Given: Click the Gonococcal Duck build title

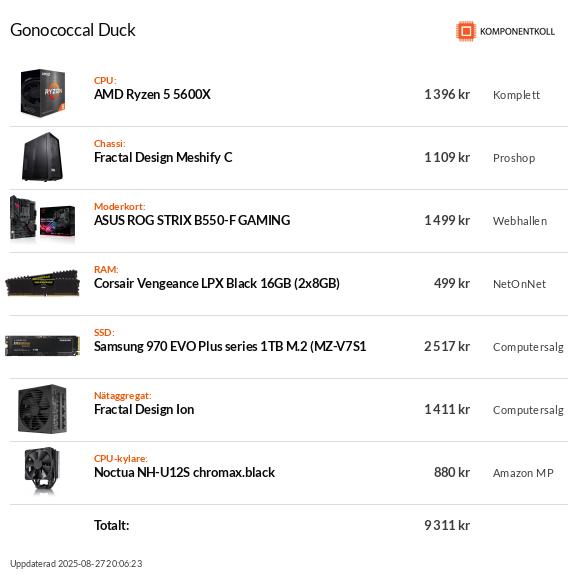Looking at the screenshot, I should [73, 30].
